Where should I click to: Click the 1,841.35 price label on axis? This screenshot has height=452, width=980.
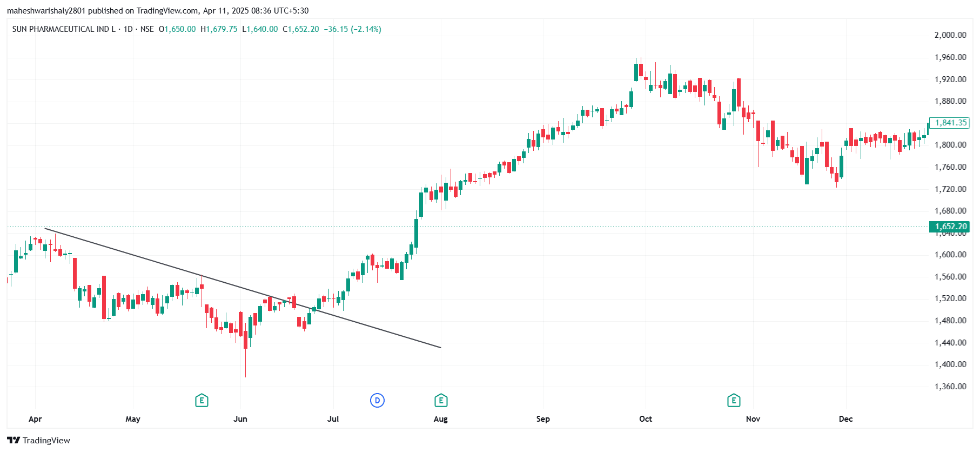click(x=949, y=123)
